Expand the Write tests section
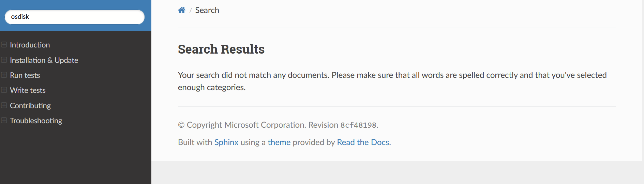The image size is (644, 184). click(x=4, y=90)
